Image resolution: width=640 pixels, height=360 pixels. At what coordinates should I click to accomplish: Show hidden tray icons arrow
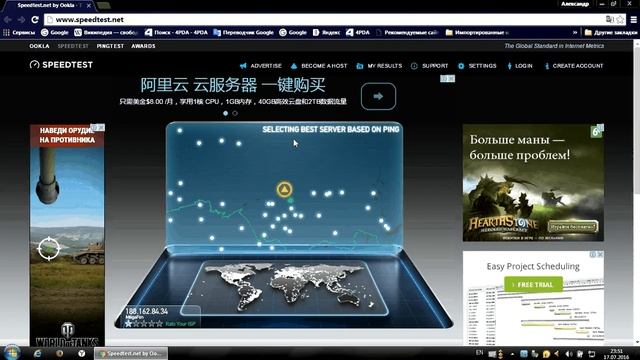(x=512, y=354)
